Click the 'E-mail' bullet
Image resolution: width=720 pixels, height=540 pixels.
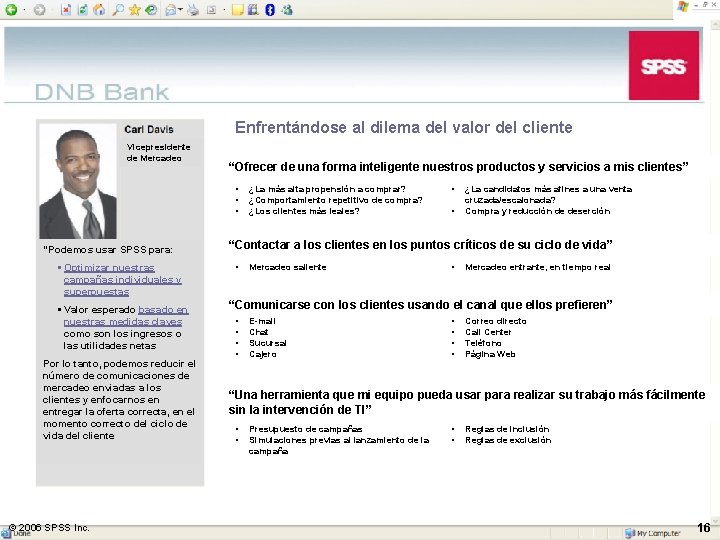tap(262, 321)
